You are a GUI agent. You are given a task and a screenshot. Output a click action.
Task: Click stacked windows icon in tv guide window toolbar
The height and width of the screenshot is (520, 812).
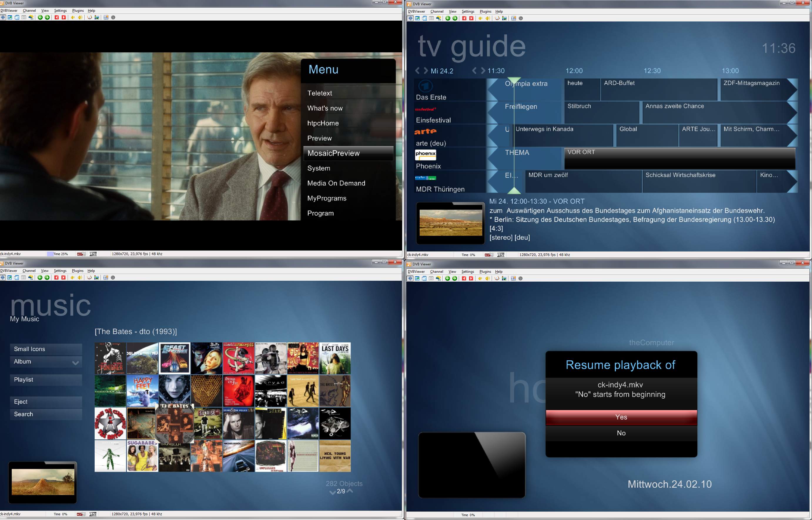tap(425, 18)
